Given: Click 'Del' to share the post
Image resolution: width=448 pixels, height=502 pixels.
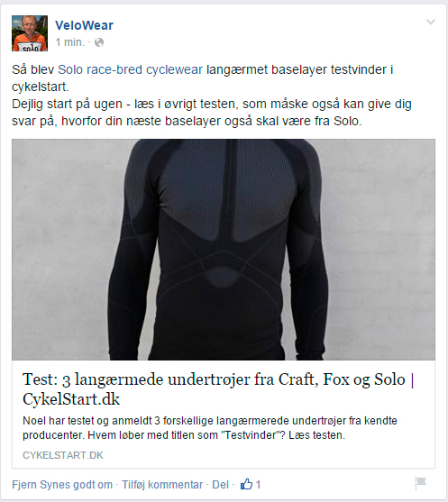Looking at the screenshot, I should 220,485.
